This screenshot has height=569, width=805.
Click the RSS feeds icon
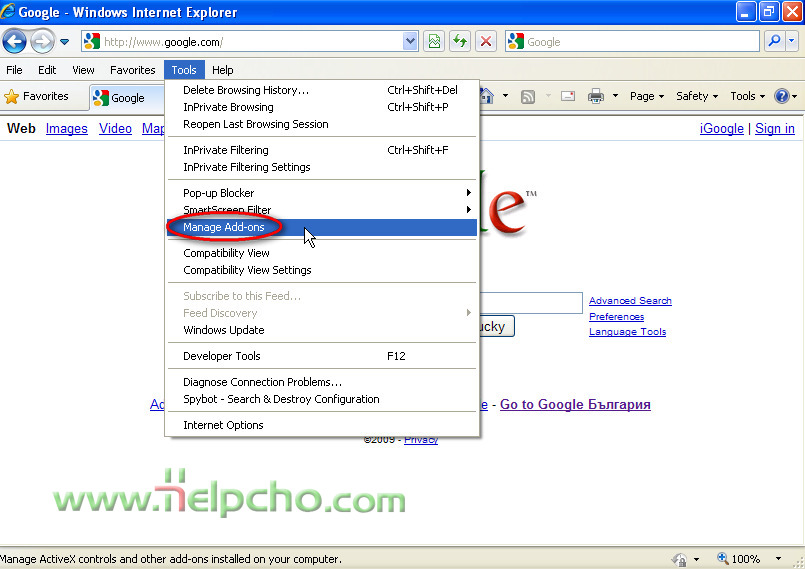528,96
